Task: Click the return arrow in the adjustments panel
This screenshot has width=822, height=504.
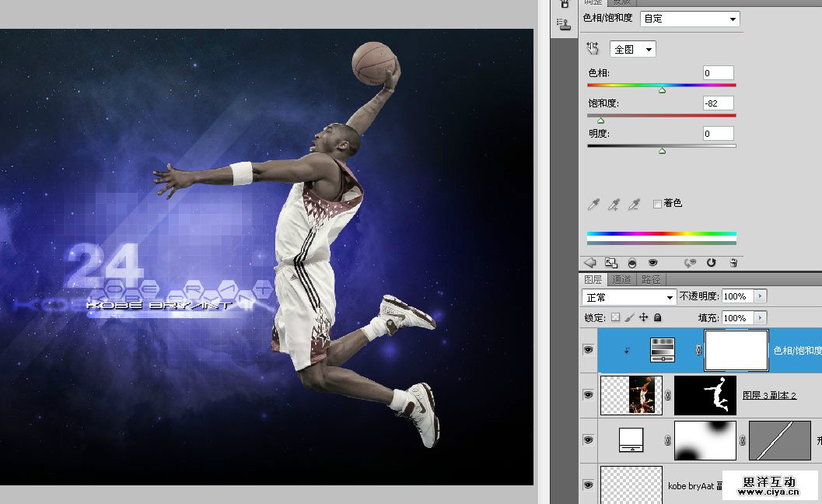Action: tap(590, 263)
